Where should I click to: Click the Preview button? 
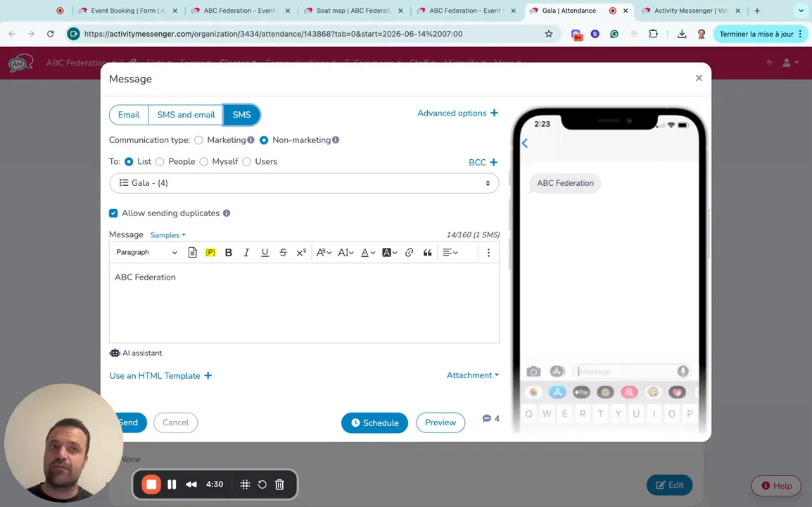coord(440,423)
